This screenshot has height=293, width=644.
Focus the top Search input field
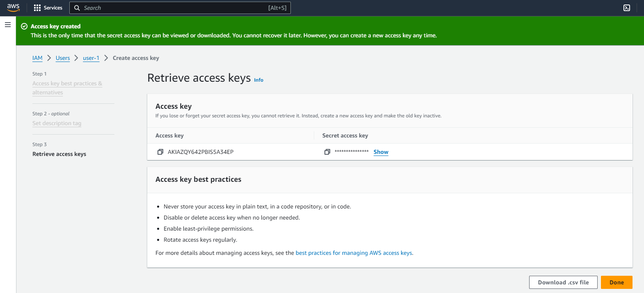tap(180, 8)
